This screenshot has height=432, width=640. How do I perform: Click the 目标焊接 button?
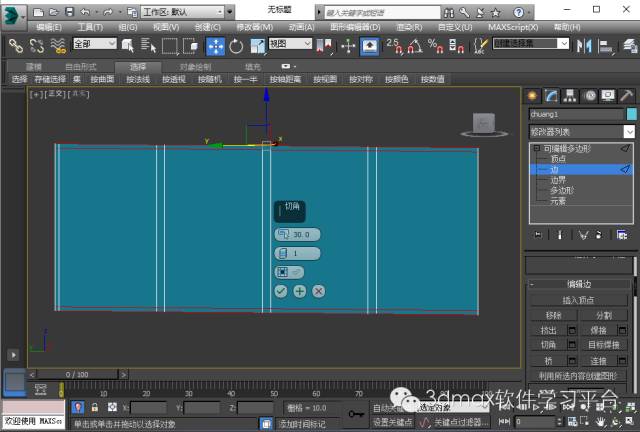(x=604, y=345)
